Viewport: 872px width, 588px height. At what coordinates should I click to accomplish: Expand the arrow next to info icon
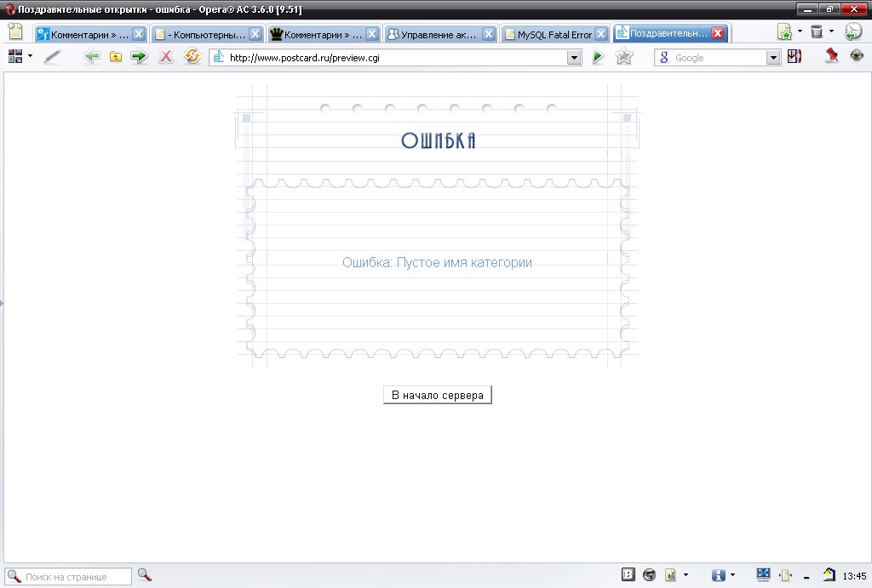[x=732, y=575]
